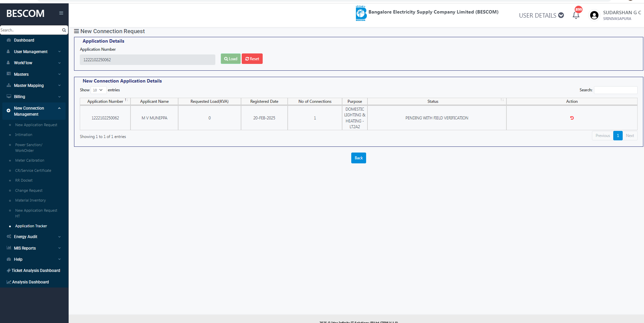Viewport: 644px width, 323px height.
Task: Click the Dashboard icon in sidebar
Action: (9, 40)
